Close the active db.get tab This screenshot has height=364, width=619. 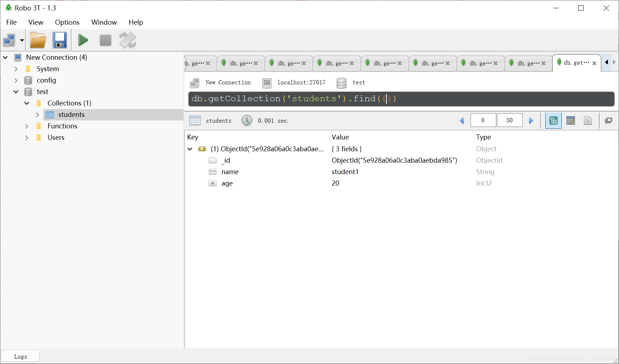594,63
